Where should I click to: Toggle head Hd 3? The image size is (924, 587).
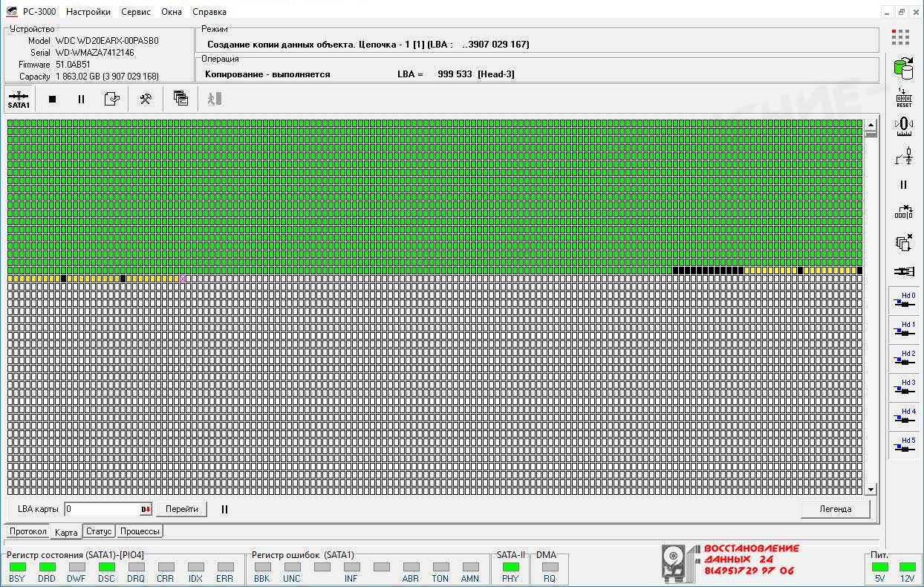(904, 388)
